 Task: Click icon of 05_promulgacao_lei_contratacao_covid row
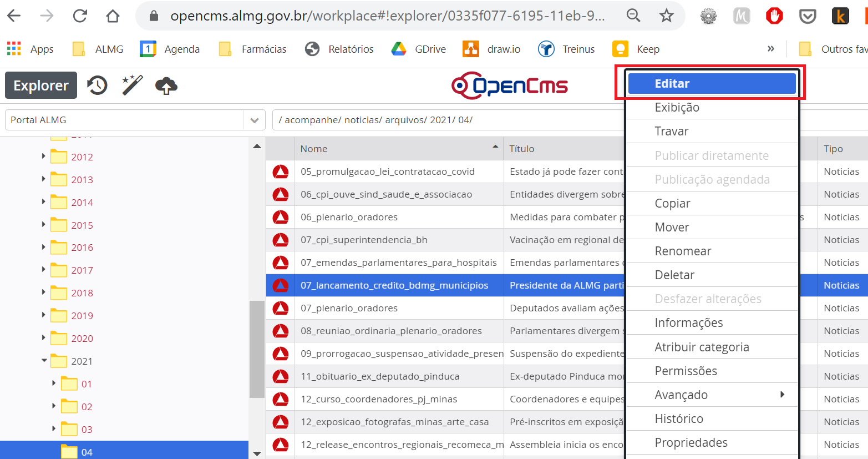pos(280,172)
